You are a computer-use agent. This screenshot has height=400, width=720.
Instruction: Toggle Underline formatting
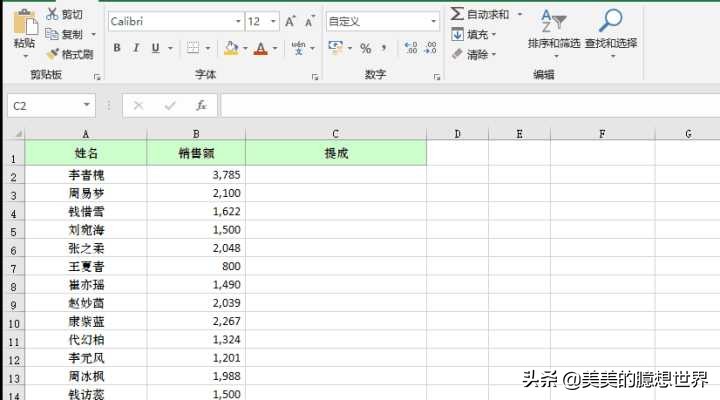coord(156,47)
